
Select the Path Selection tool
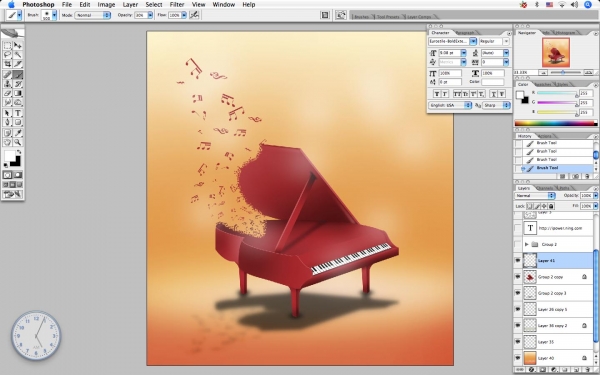(7, 113)
